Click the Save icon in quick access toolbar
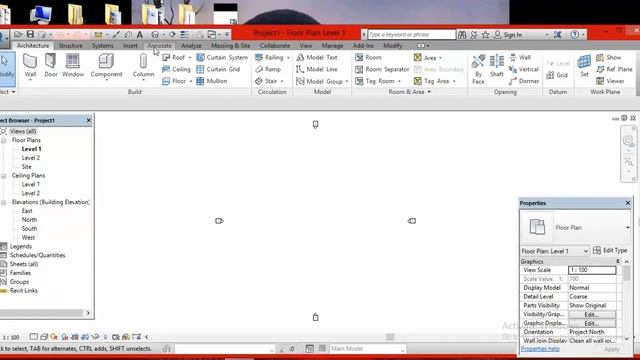This screenshot has width=640, height=360. point(30,34)
